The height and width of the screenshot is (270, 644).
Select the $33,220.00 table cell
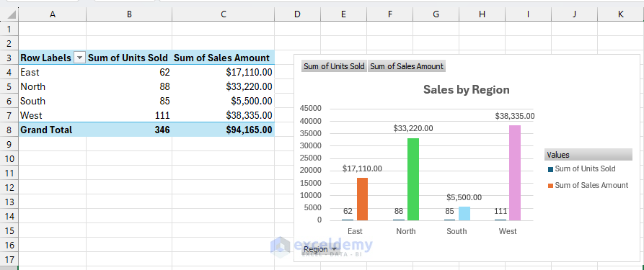(x=224, y=86)
